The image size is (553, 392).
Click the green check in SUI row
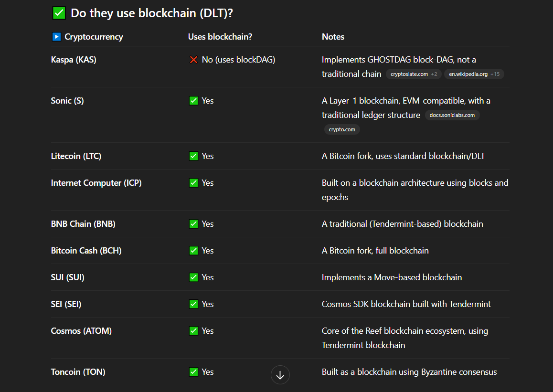point(193,277)
